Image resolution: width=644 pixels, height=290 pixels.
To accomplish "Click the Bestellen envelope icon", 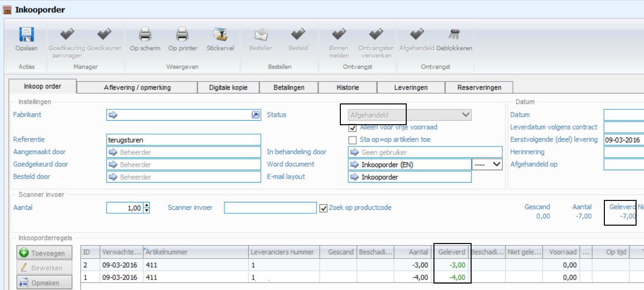I will tap(261, 35).
